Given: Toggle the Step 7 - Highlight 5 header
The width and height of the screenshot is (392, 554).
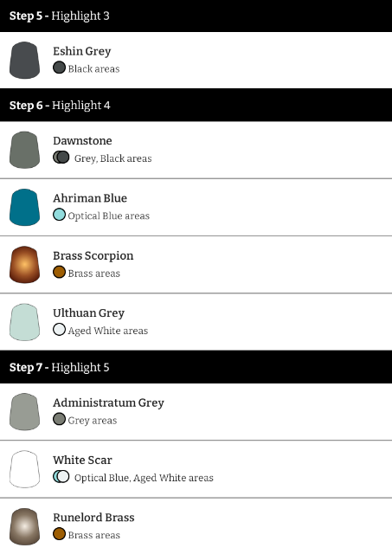Looking at the screenshot, I should [196, 367].
